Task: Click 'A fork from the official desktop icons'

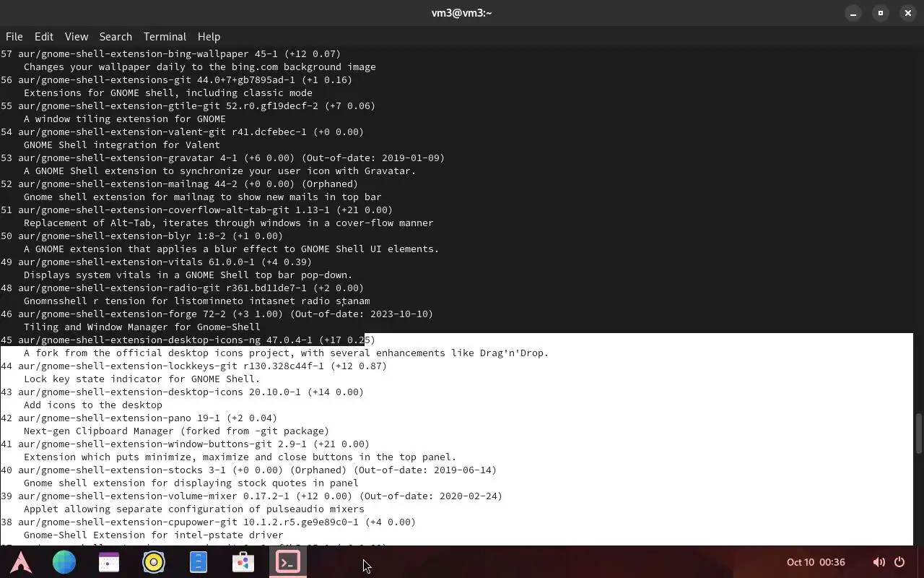Action: [287, 353]
